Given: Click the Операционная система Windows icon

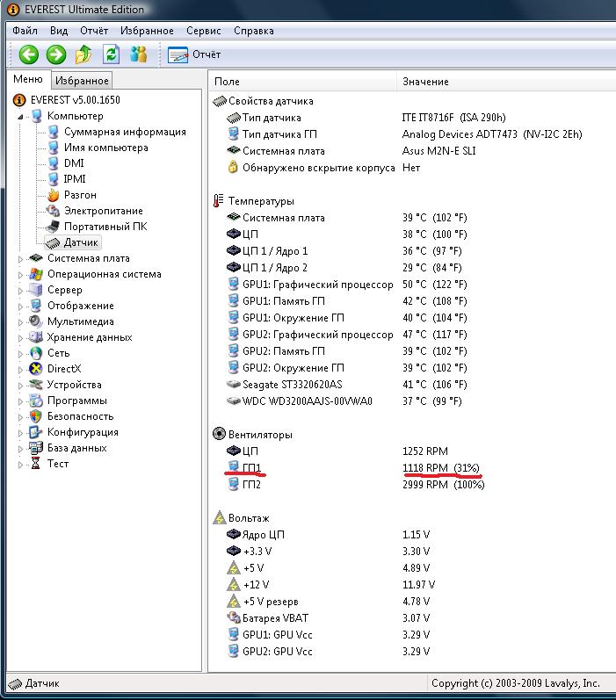Looking at the screenshot, I should (x=36, y=274).
